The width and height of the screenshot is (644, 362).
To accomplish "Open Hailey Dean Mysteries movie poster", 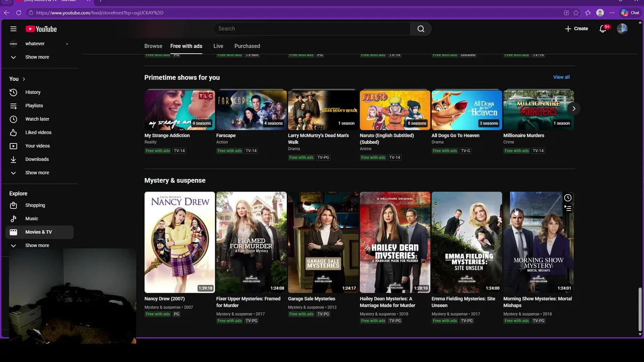I will tap(395, 242).
